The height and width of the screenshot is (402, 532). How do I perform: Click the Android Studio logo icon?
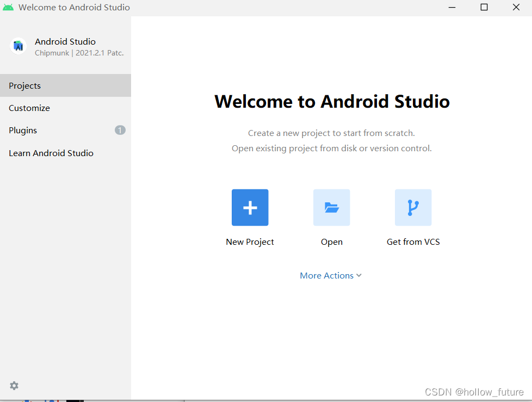18,46
